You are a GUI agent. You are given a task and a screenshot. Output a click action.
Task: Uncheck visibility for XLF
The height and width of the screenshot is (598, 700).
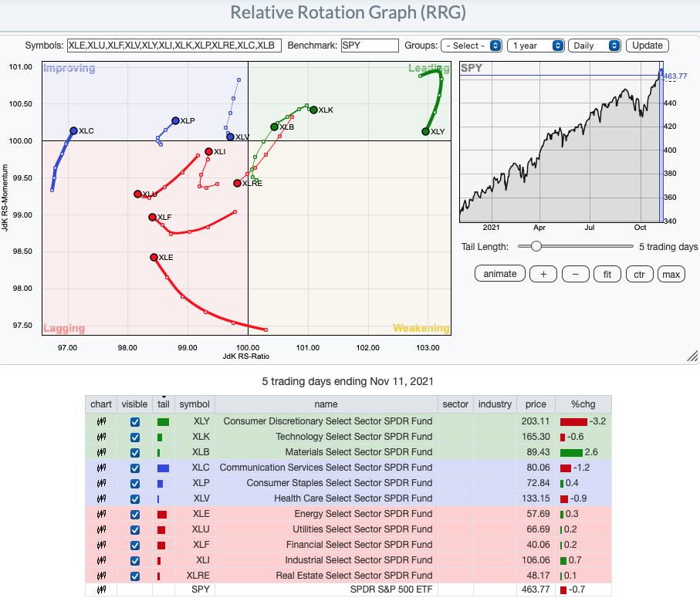click(135, 546)
